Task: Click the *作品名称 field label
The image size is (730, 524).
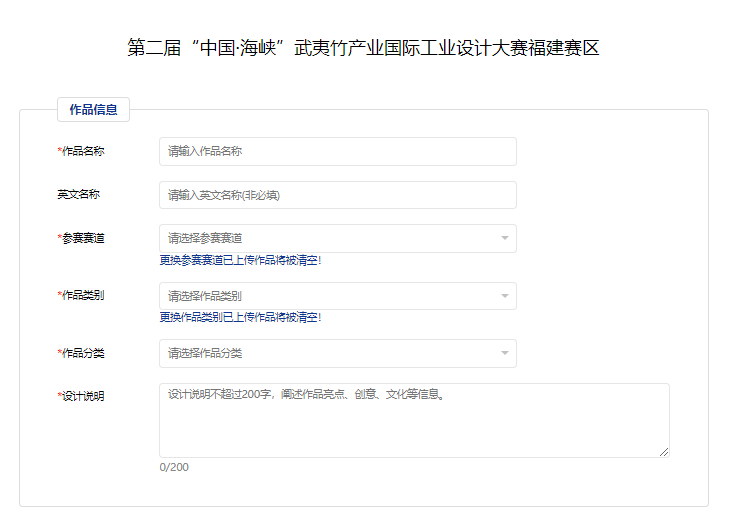Action: (81, 151)
